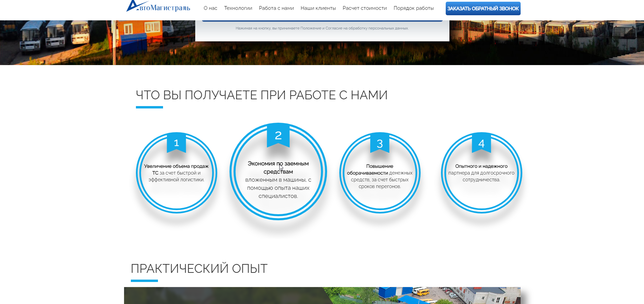The image size is (644, 304).
Task: Click heading 'Что вы получаете при работе с нами'
Action: click(x=262, y=95)
